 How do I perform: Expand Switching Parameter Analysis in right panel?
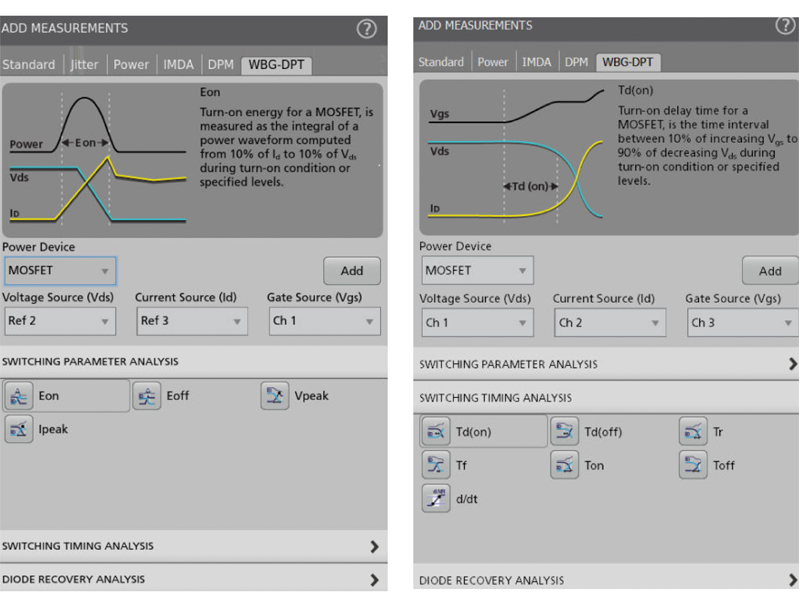tap(792, 364)
